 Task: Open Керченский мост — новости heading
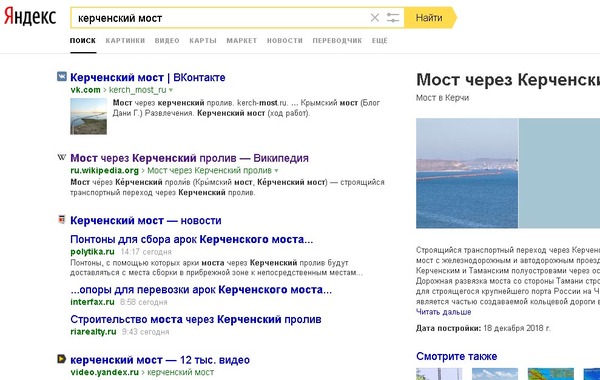(146, 220)
